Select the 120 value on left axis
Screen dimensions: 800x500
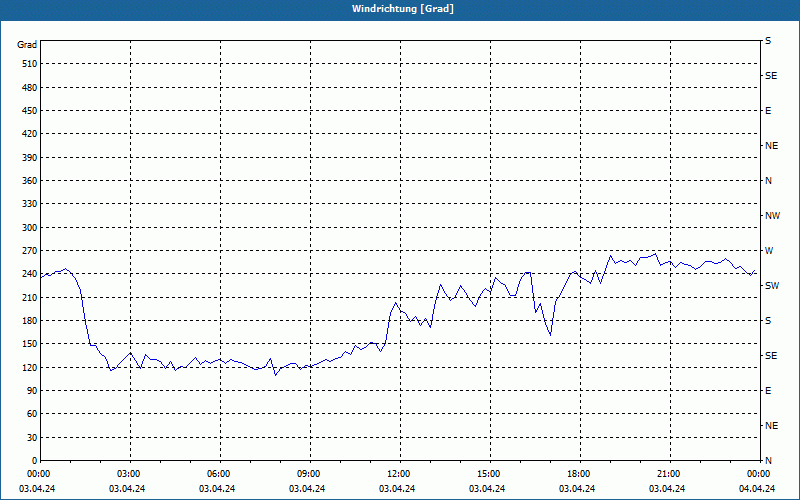(x=30, y=367)
